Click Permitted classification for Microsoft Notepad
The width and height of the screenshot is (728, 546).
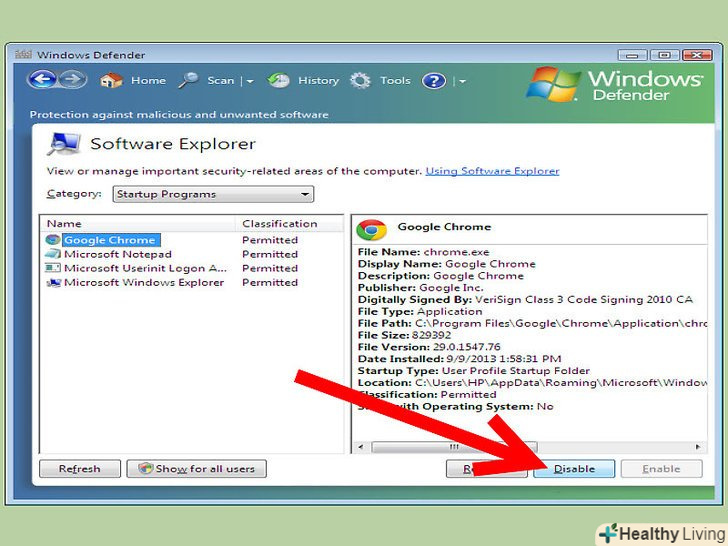(x=270, y=254)
